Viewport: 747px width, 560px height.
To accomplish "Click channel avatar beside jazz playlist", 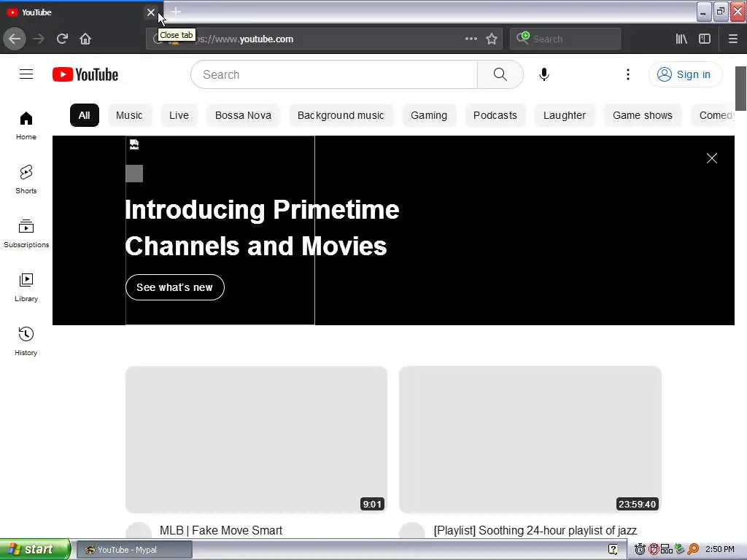I will pos(412,531).
